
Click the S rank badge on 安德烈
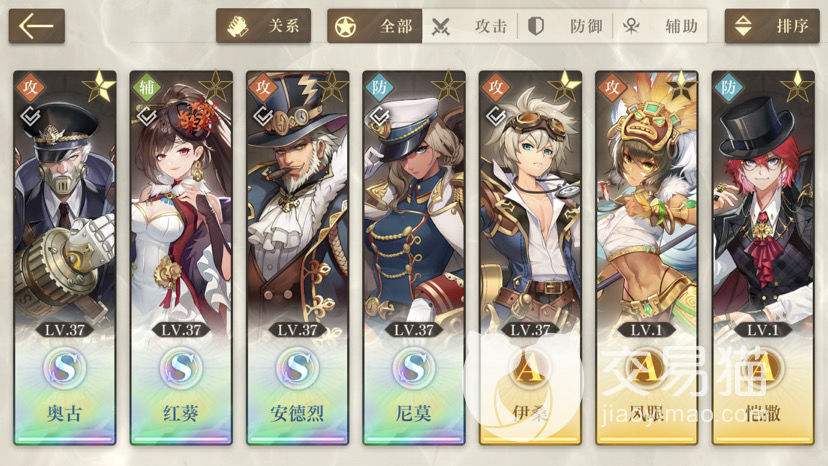[297, 368]
